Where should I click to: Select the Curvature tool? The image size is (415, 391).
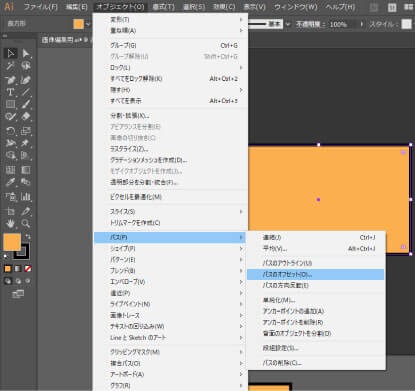pos(26,80)
